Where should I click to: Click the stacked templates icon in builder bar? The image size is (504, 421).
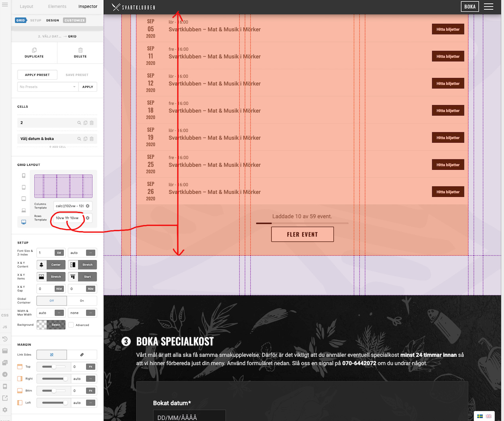pos(5,363)
